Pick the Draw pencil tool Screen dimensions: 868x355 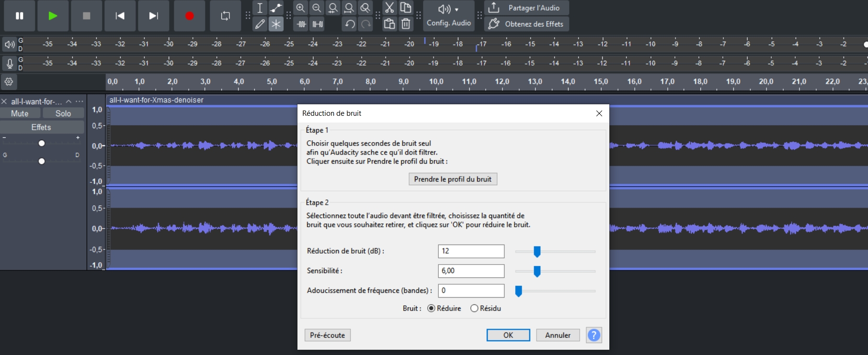pyautogui.click(x=260, y=24)
